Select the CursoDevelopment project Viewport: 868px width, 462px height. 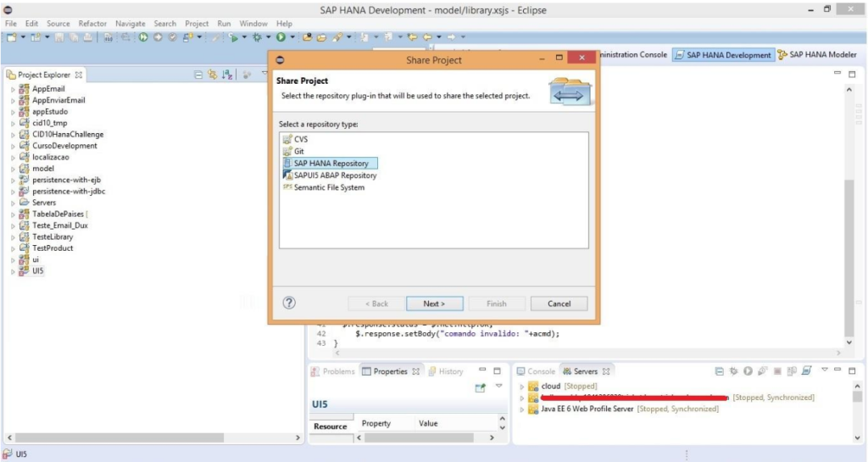(64, 146)
